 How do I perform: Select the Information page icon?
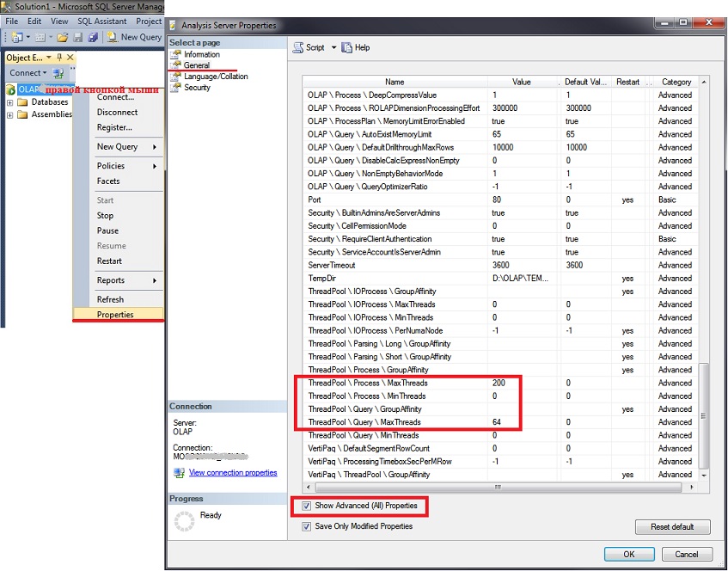(175, 54)
